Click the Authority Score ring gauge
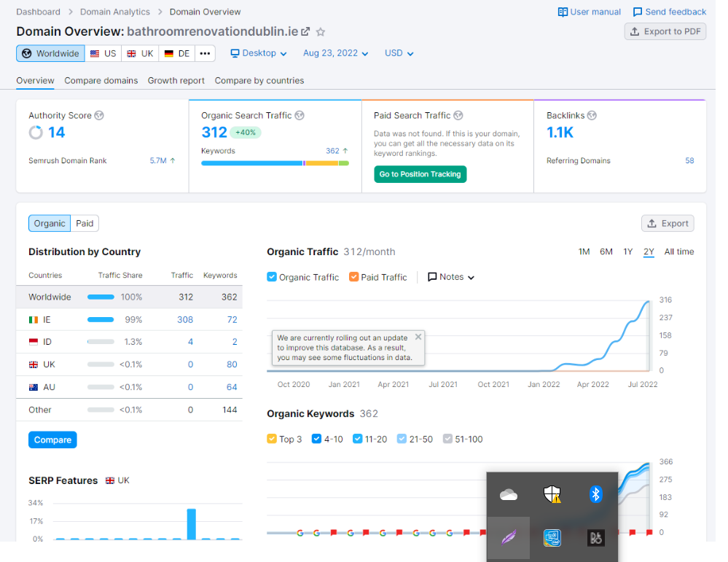The image size is (728, 562). click(36, 133)
